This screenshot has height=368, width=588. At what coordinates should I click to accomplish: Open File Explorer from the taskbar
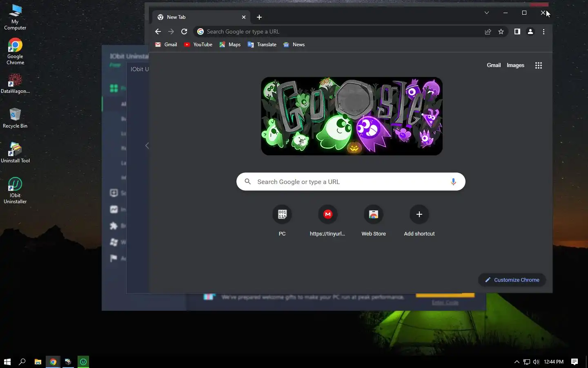point(38,362)
